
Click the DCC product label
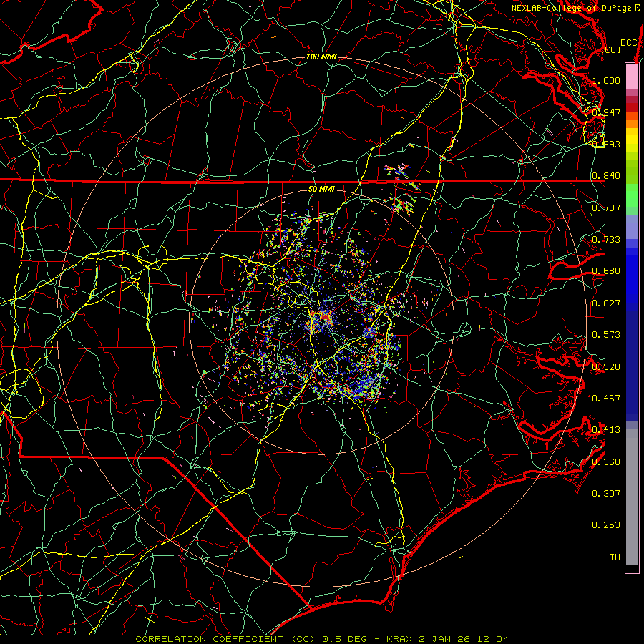pos(628,43)
